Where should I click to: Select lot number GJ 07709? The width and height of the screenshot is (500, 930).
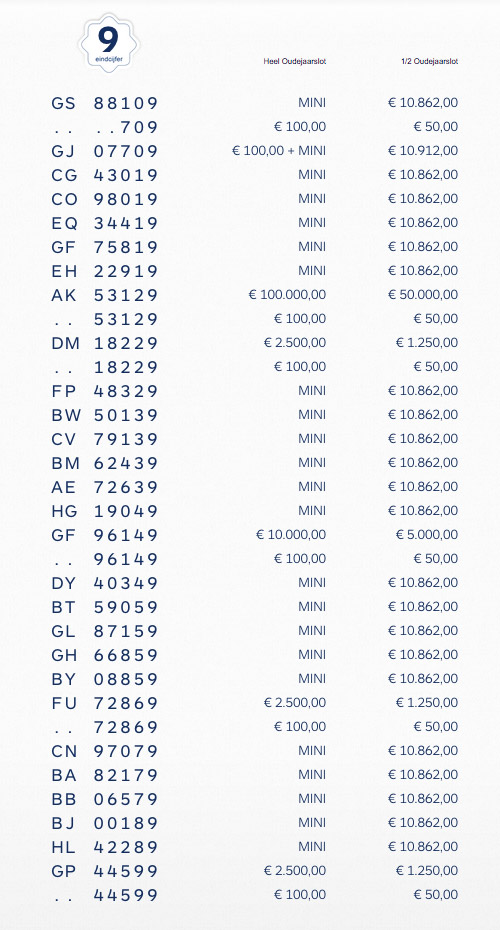pos(105,151)
